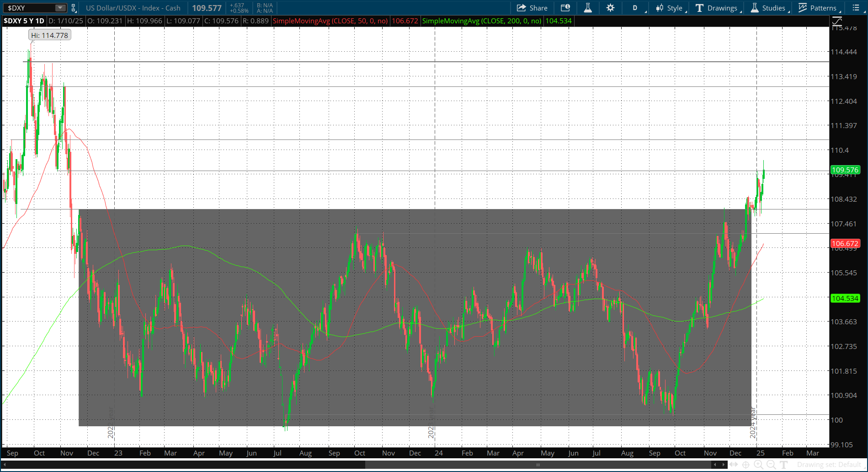
Task: Click the symbol link chain icon
Action: coord(74,8)
